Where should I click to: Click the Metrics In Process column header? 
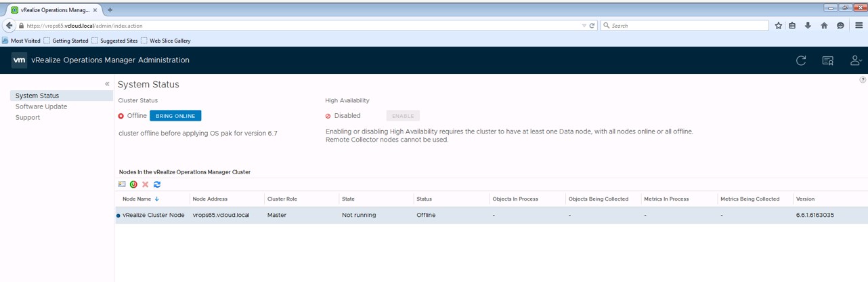click(666, 199)
